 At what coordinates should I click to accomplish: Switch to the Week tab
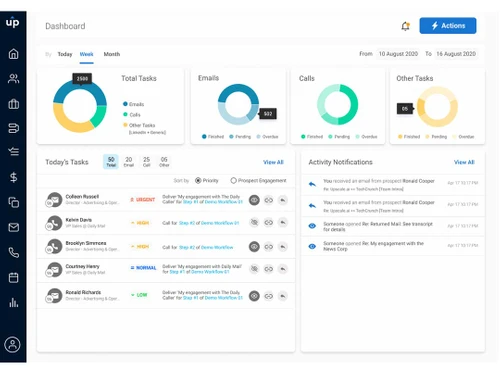tap(86, 54)
